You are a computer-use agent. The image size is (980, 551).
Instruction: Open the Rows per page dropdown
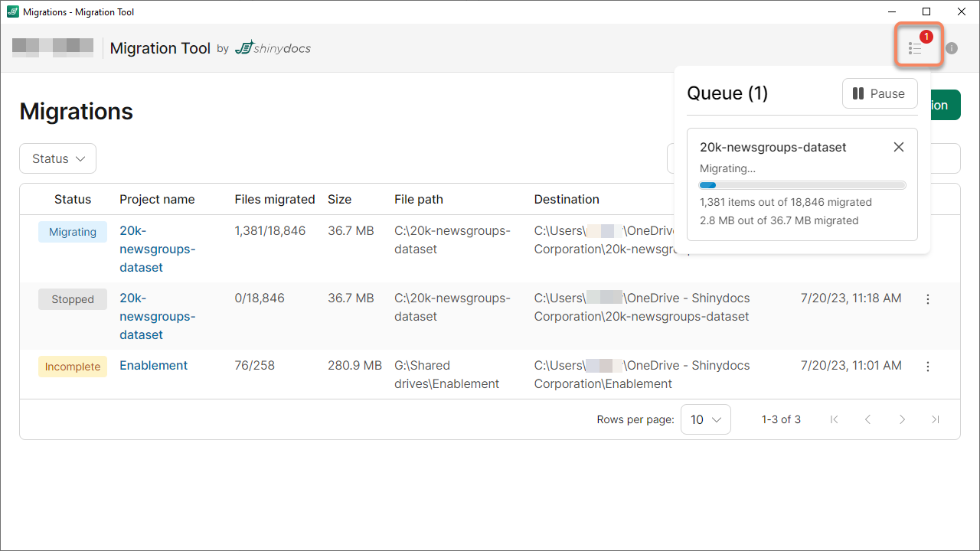pos(705,419)
